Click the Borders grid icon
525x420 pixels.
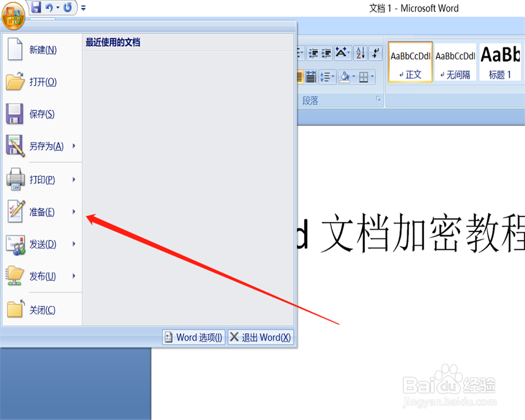pyautogui.click(x=364, y=77)
